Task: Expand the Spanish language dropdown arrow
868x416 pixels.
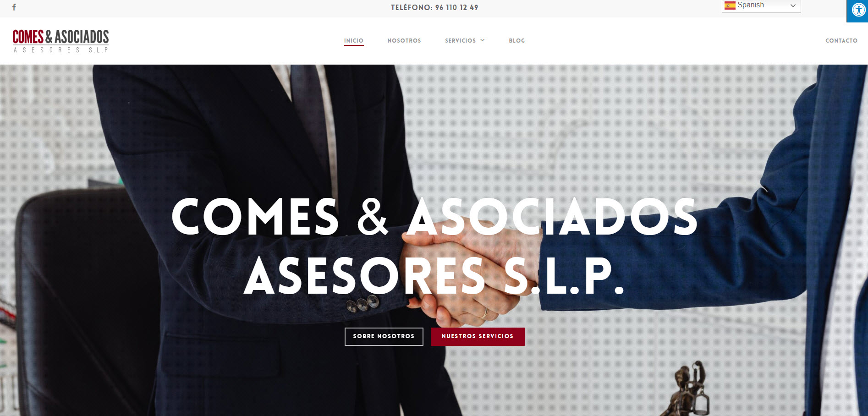Action: (793, 5)
